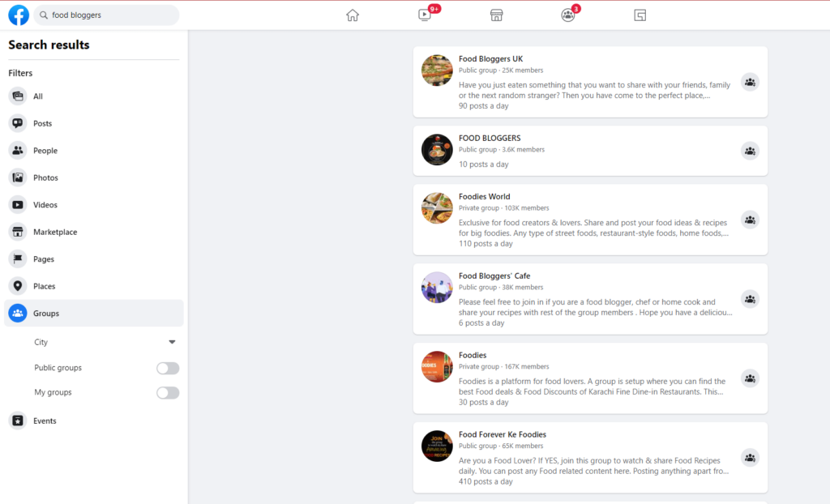The image size is (830, 504).
Task: Open the Watch video icon with 9+ badge
Action: point(425,15)
